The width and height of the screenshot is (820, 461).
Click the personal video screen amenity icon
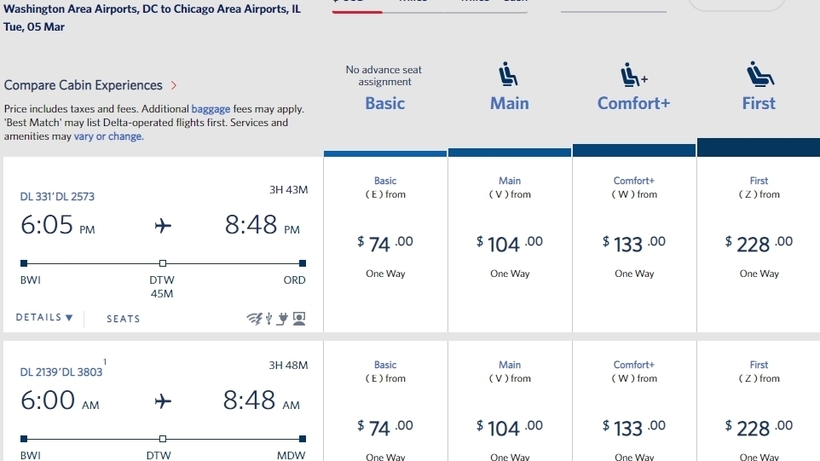[299, 318]
